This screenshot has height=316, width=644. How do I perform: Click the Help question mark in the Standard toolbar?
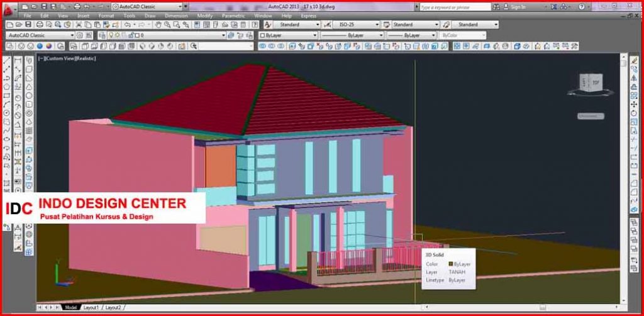pos(255,25)
